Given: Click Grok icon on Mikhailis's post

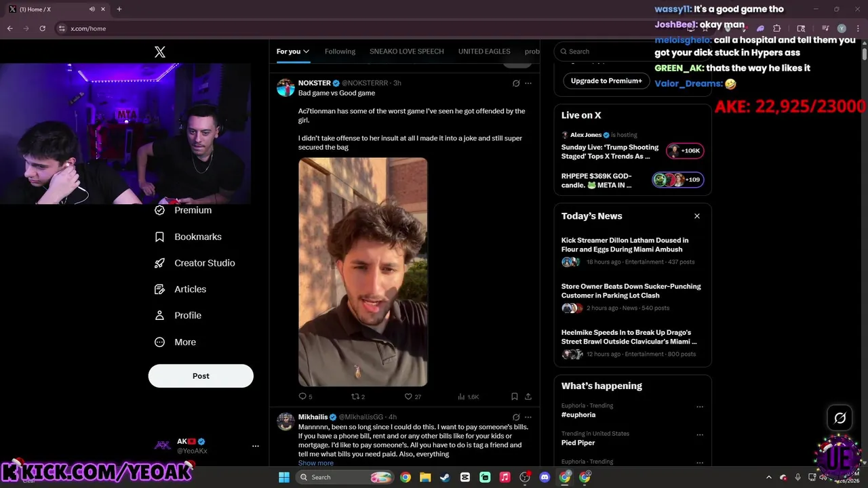Looking at the screenshot, I should tap(516, 418).
